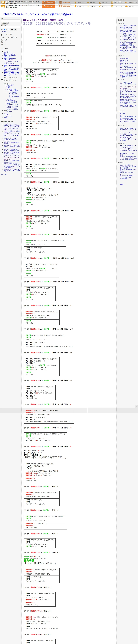
Task: Open メンバー専用掲示板 link
Action: [x=12, y=102]
